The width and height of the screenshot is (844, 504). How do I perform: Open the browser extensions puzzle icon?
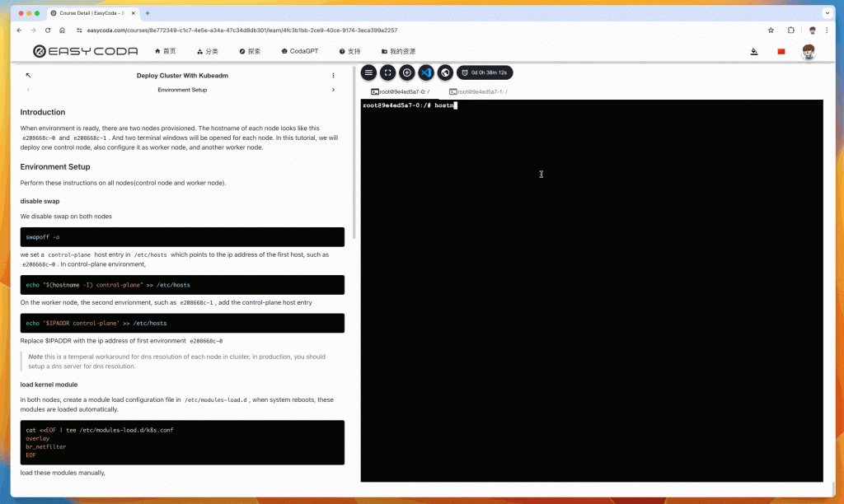tap(790, 30)
